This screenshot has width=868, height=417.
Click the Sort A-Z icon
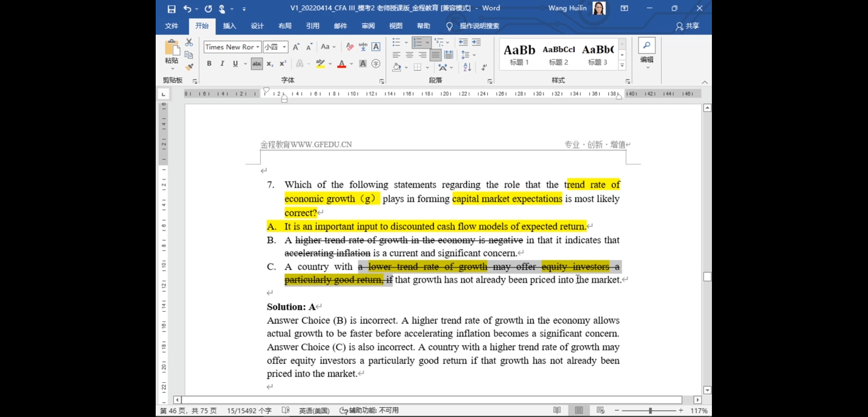tap(467, 67)
